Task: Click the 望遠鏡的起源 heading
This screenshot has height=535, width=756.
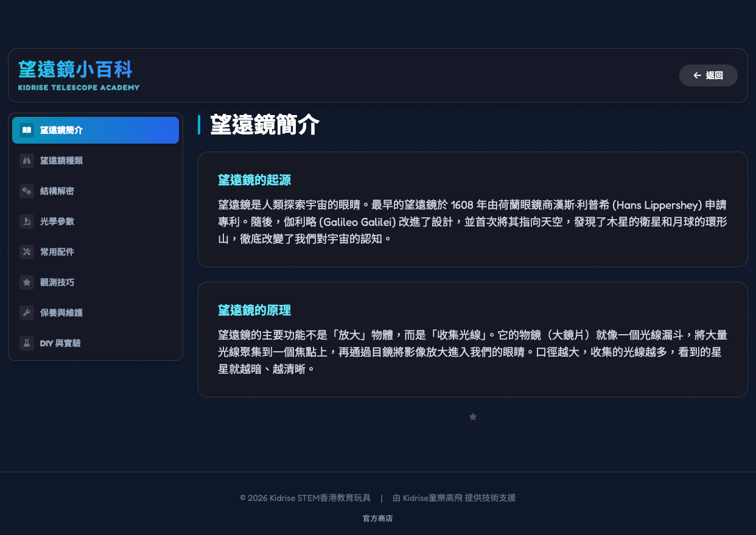Action: 254,180
